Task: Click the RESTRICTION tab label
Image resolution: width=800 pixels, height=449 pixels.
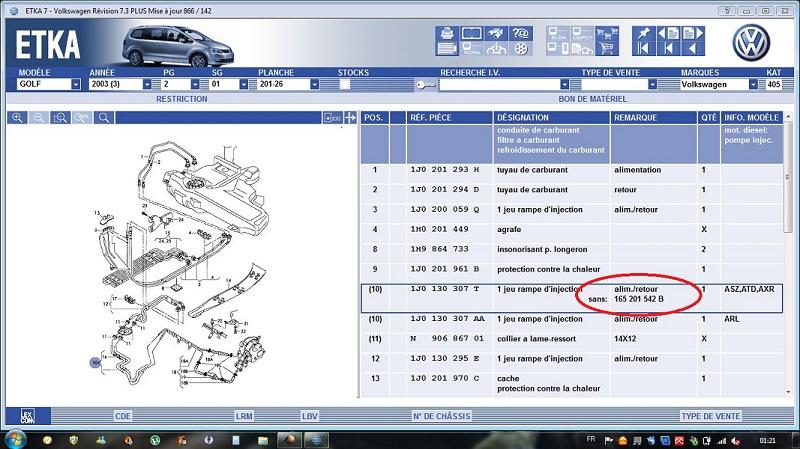Action: click(x=182, y=99)
